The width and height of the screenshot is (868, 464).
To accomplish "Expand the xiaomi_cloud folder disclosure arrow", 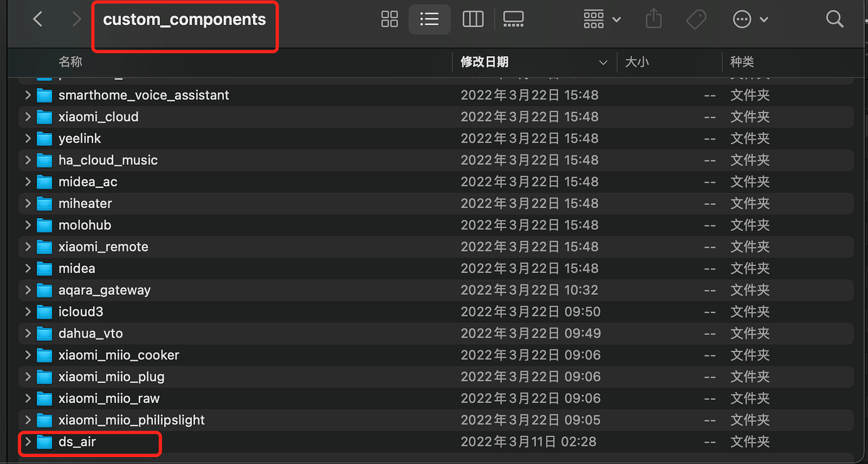I will coord(28,117).
